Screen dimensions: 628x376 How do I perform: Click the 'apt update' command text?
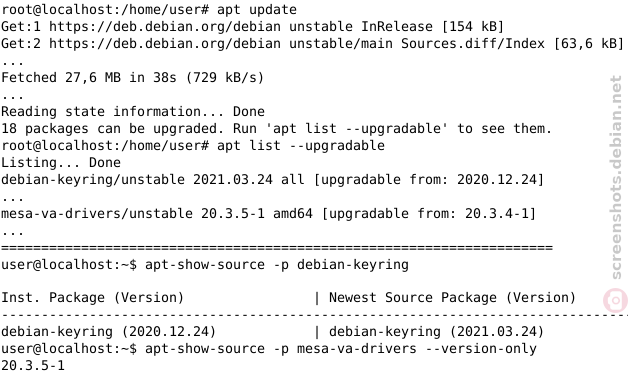point(257,9)
